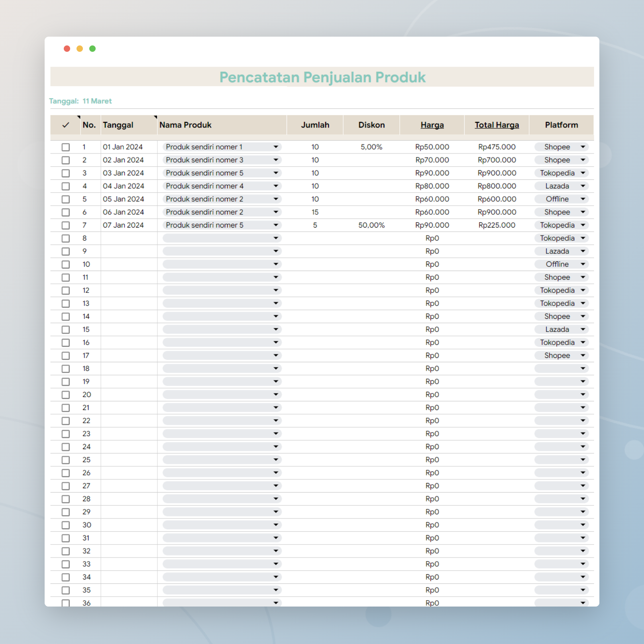Screen dimensions: 644x644
Task: Click the empty date cell in row 8
Action: tap(129, 238)
